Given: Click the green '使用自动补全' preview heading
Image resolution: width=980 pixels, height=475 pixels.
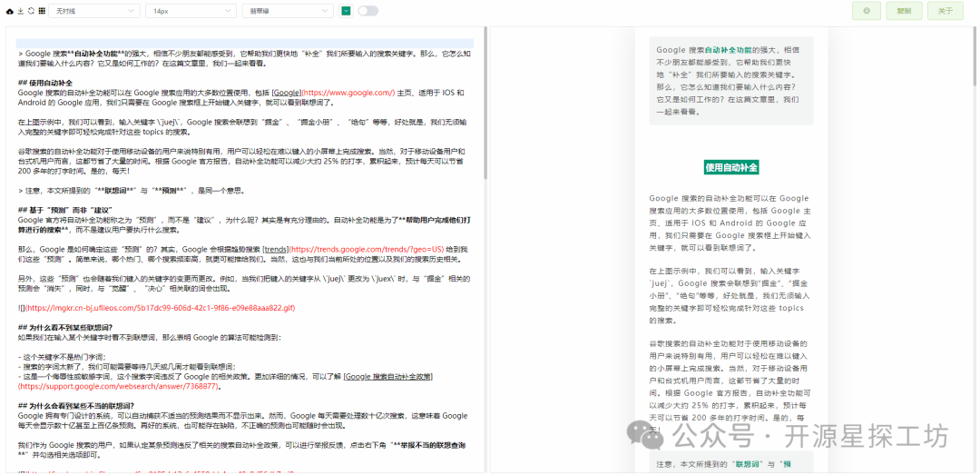Looking at the screenshot, I should pos(731,167).
